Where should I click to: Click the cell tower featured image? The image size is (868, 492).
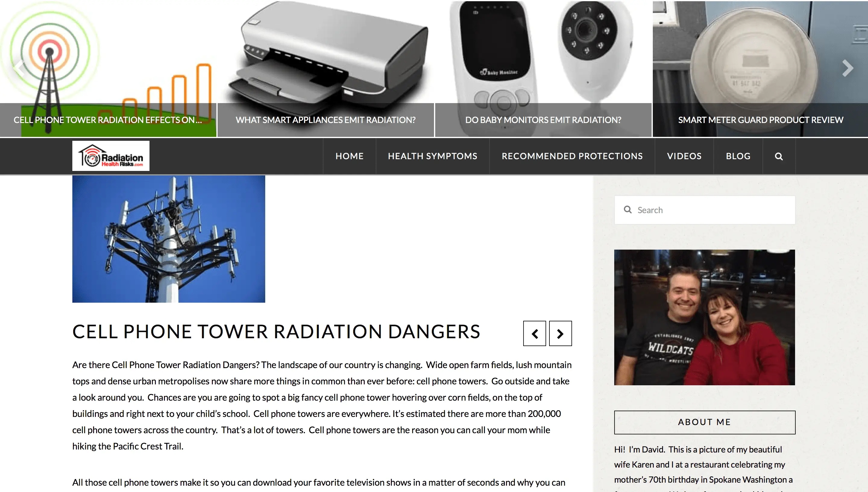click(x=168, y=238)
